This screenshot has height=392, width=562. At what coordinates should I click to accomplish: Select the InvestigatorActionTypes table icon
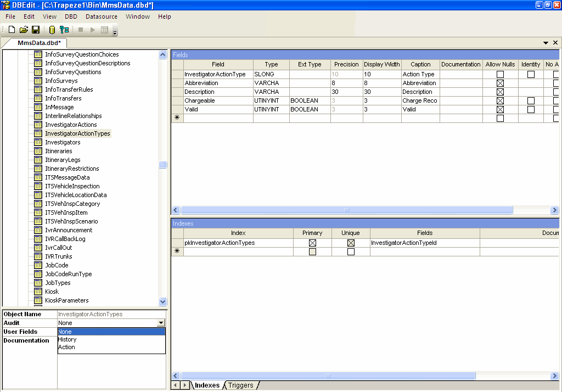38,133
